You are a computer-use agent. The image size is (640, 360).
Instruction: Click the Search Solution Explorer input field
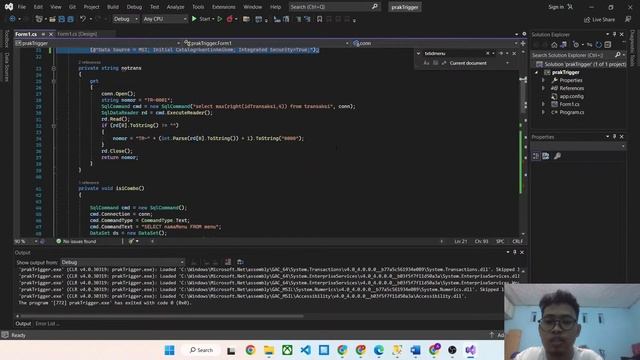[x=573, y=55]
